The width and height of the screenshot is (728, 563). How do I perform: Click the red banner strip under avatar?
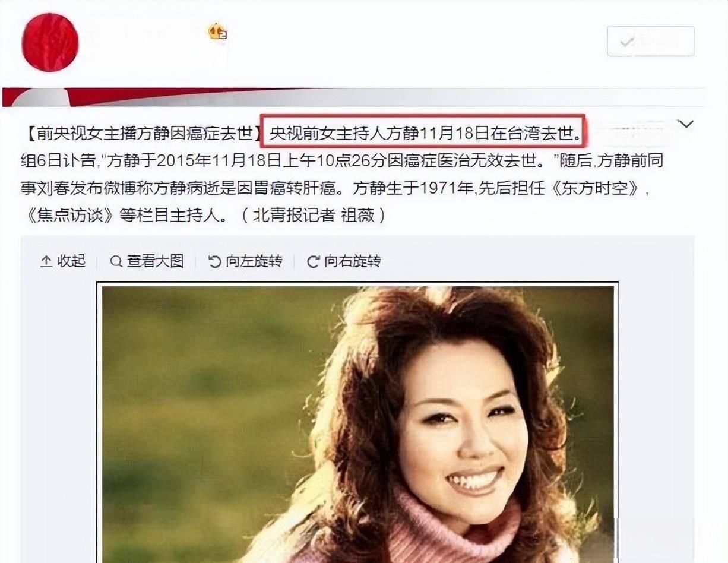tap(353, 97)
